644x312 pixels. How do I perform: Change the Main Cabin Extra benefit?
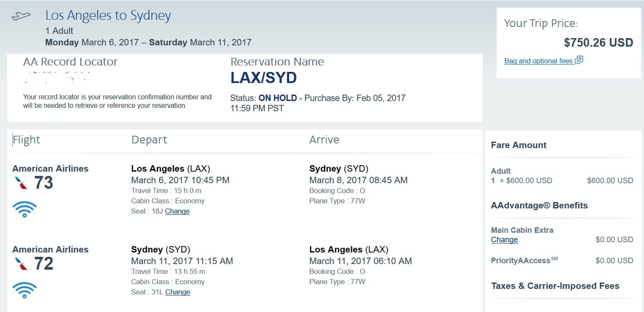click(x=504, y=240)
